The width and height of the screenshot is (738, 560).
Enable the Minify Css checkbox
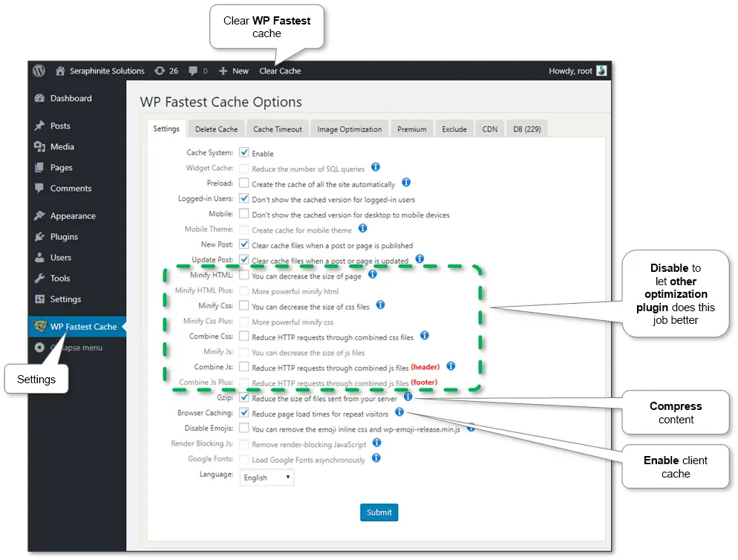tap(244, 305)
